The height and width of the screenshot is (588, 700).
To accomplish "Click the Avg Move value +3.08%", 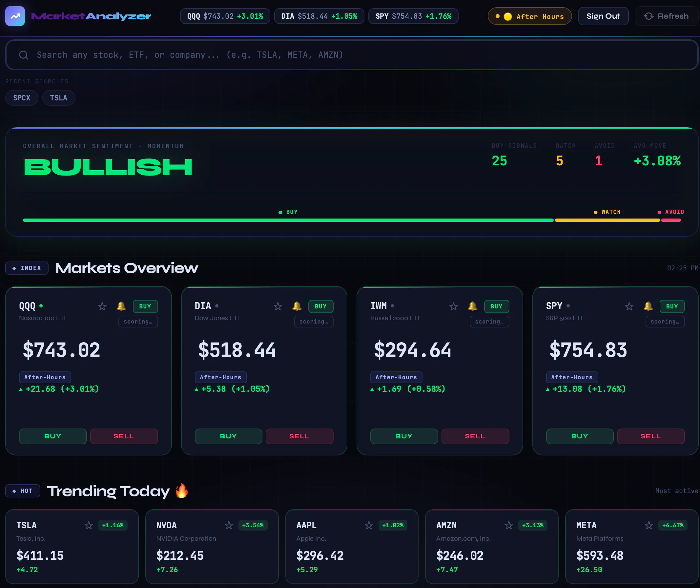I will pos(657,161).
